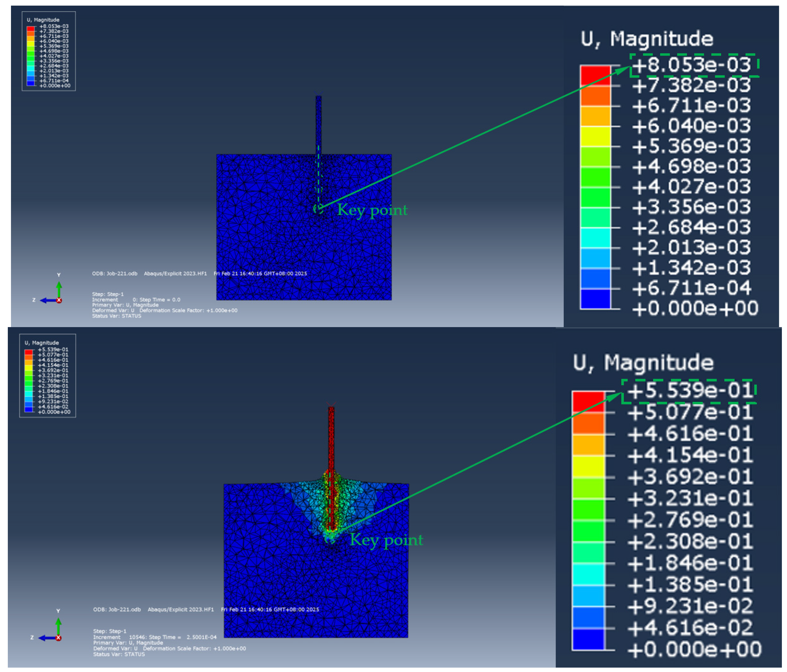Click the red X axis marker in top triad
787x672 pixels.
point(59,300)
